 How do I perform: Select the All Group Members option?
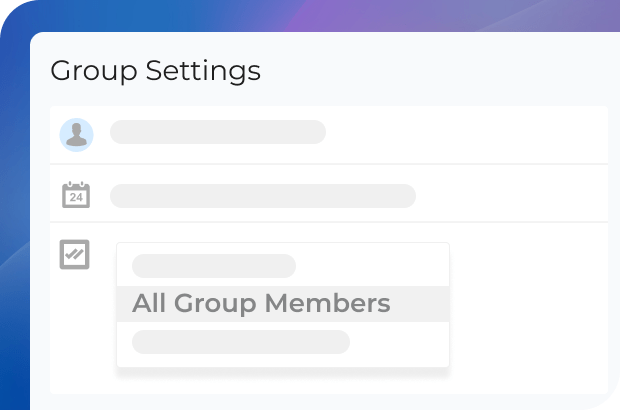(x=261, y=303)
